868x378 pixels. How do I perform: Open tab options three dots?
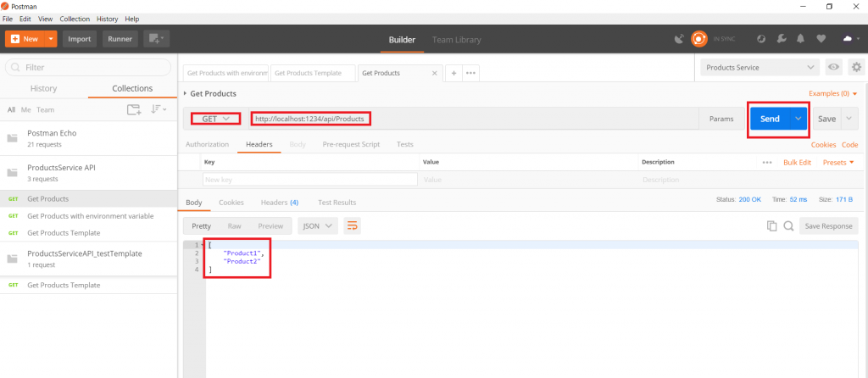pos(470,73)
